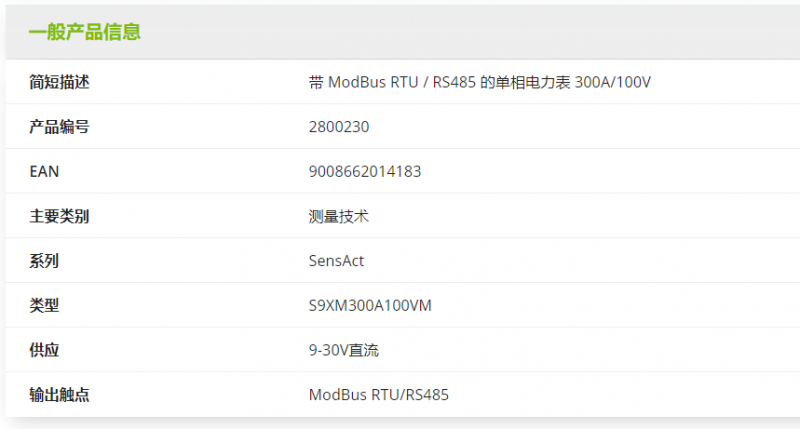This screenshot has width=800, height=429.
Task: Click the 9-30V直流 supply value
Action: [343, 350]
